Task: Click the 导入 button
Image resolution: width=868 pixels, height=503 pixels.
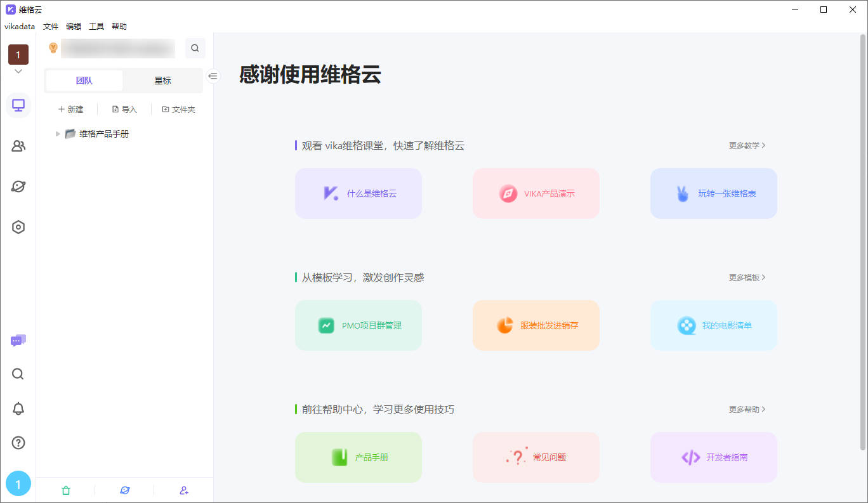Action: [124, 109]
